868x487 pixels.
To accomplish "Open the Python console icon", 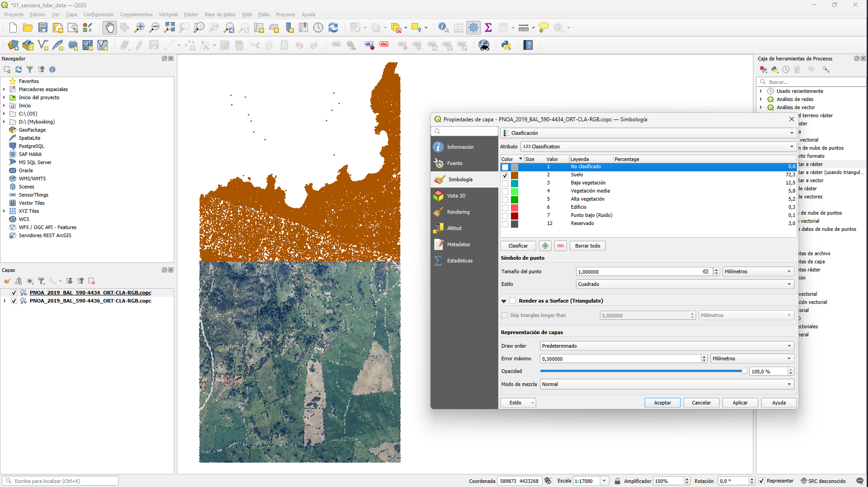I will (x=506, y=45).
